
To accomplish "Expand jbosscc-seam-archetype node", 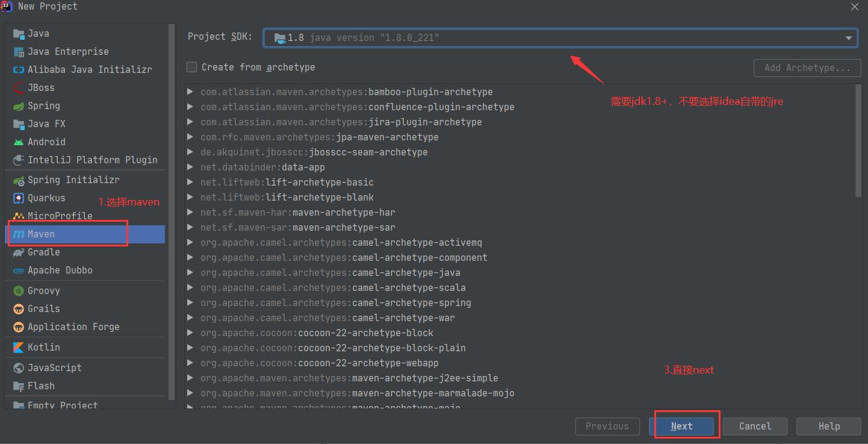I will tap(190, 152).
